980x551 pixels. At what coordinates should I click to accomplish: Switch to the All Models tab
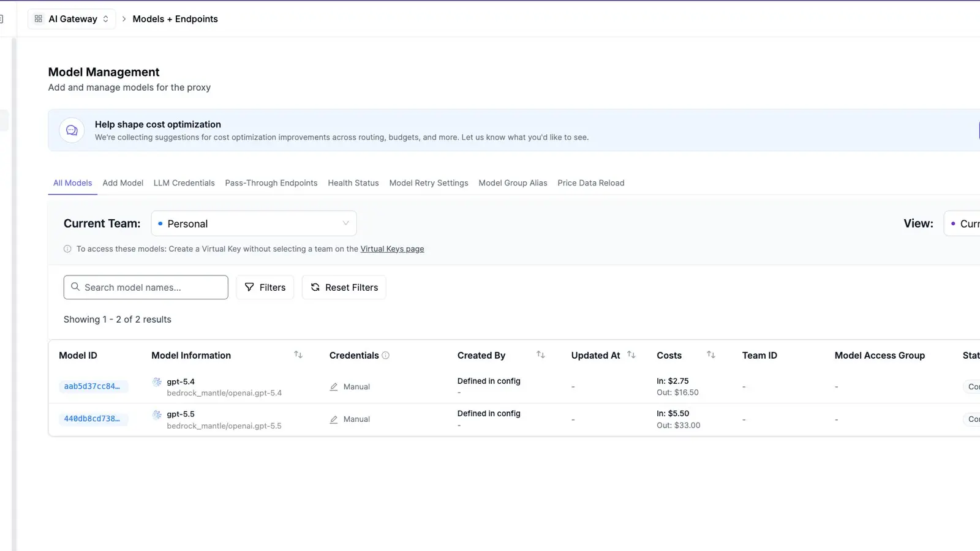[x=72, y=183]
